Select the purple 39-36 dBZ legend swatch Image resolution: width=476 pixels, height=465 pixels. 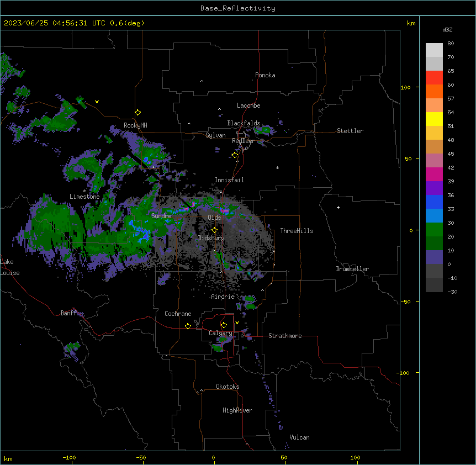(434, 188)
